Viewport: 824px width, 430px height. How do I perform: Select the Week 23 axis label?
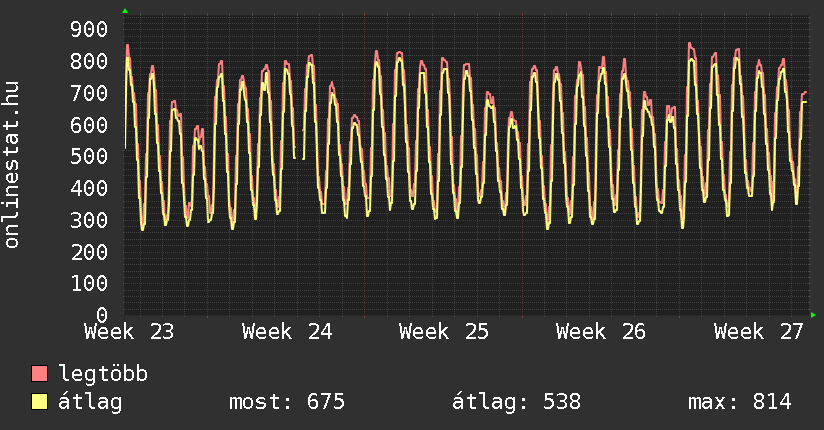(129, 332)
